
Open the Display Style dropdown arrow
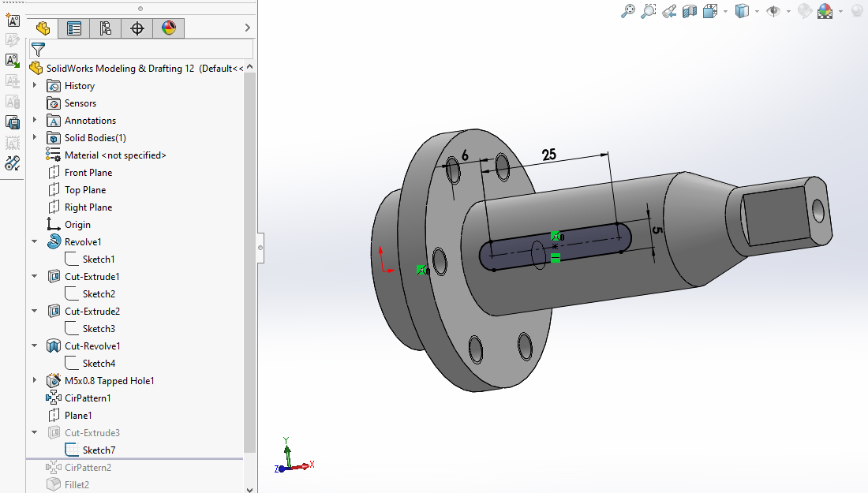pyautogui.click(x=757, y=12)
